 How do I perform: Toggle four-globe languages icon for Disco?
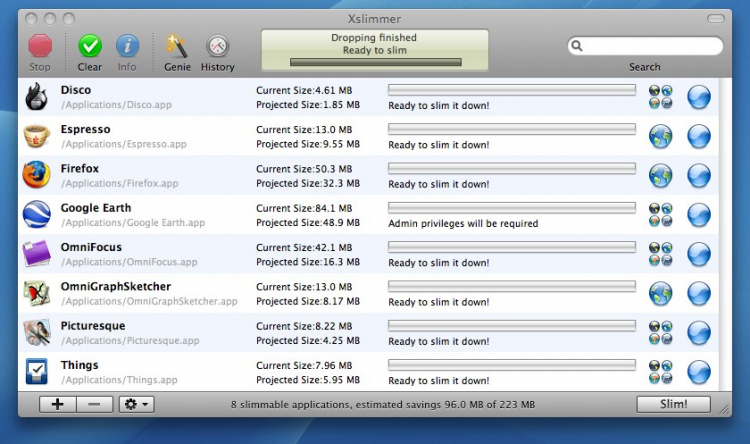[661, 97]
